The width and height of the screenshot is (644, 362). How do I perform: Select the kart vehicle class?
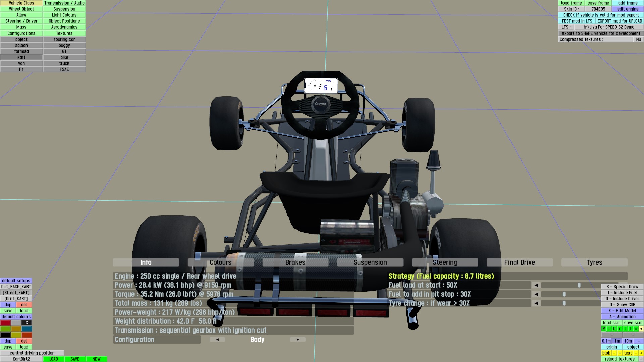click(x=21, y=57)
